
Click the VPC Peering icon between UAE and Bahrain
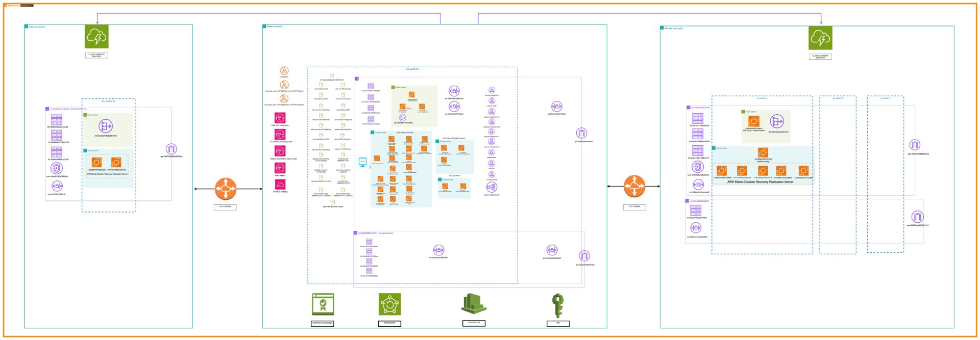[x=226, y=189]
